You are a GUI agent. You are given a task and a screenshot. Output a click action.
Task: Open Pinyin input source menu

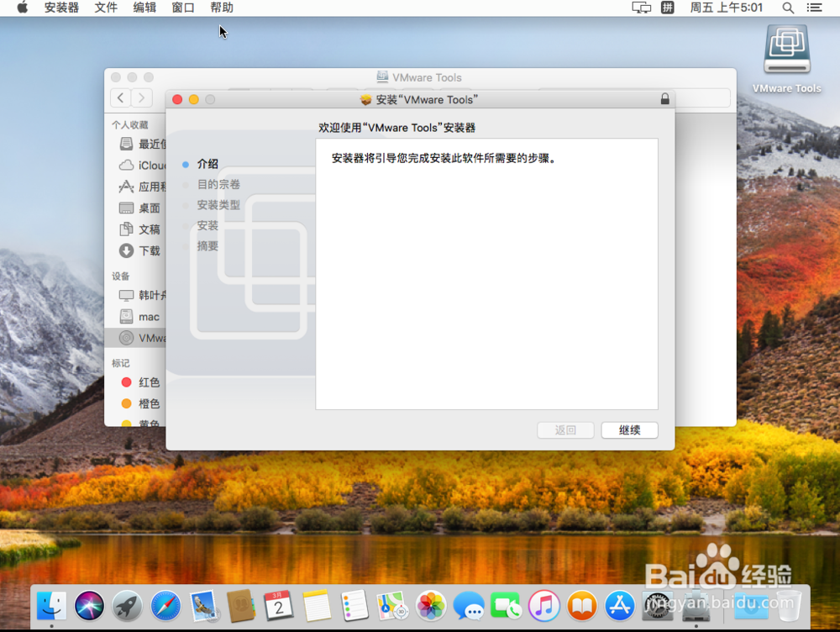click(x=668, y=8)
